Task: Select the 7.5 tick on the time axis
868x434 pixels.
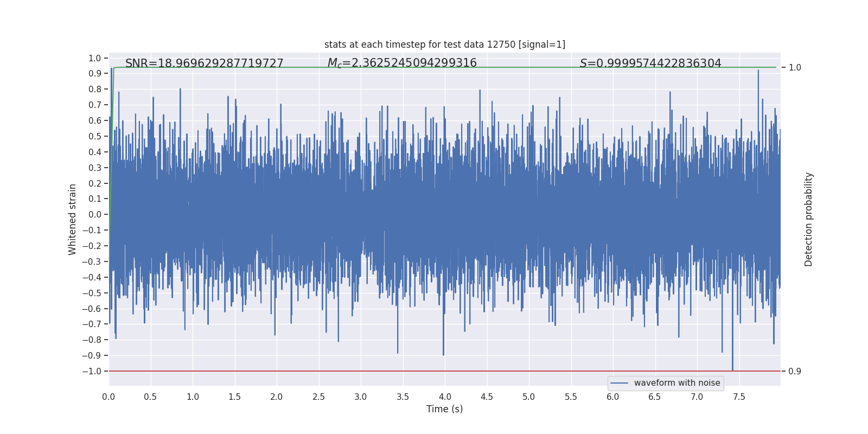Action: tap(739, 397)
